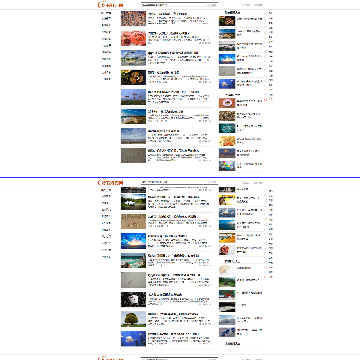Click the search button beside the upper search field
Screen dimensions: 360x360
pos(212,5)
